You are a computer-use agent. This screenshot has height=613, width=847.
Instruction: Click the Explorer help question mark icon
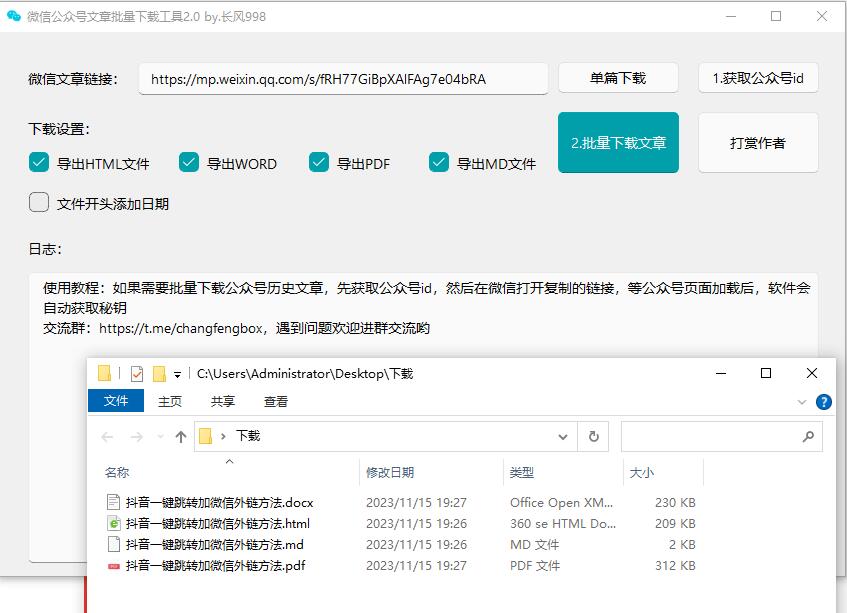[824, 402]
